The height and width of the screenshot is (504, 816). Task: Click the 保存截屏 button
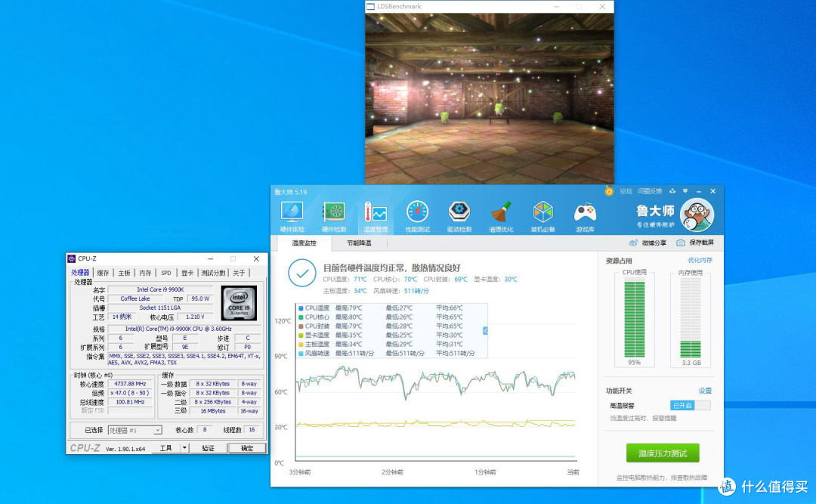pyautogui.click(x=695, y=243)
